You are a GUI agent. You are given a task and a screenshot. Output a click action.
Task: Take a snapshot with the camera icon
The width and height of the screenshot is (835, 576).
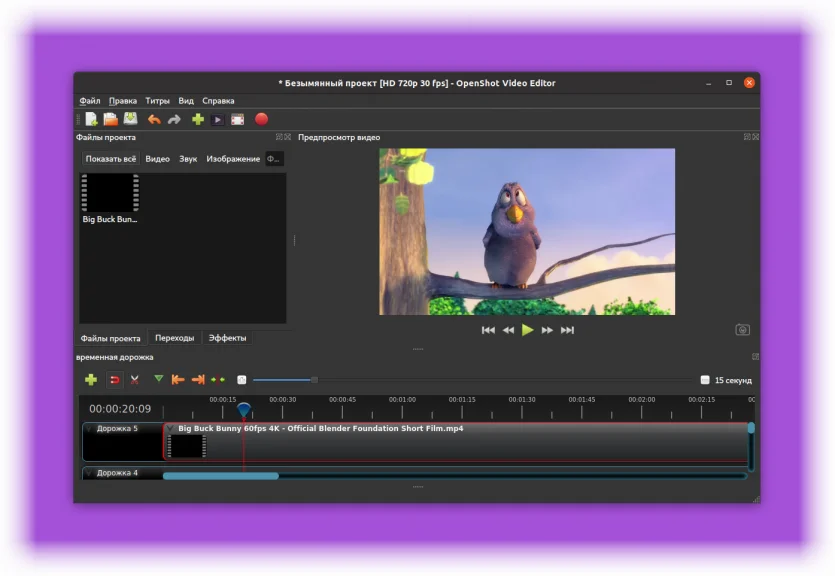pyautogui.click(x=742, y=330)
